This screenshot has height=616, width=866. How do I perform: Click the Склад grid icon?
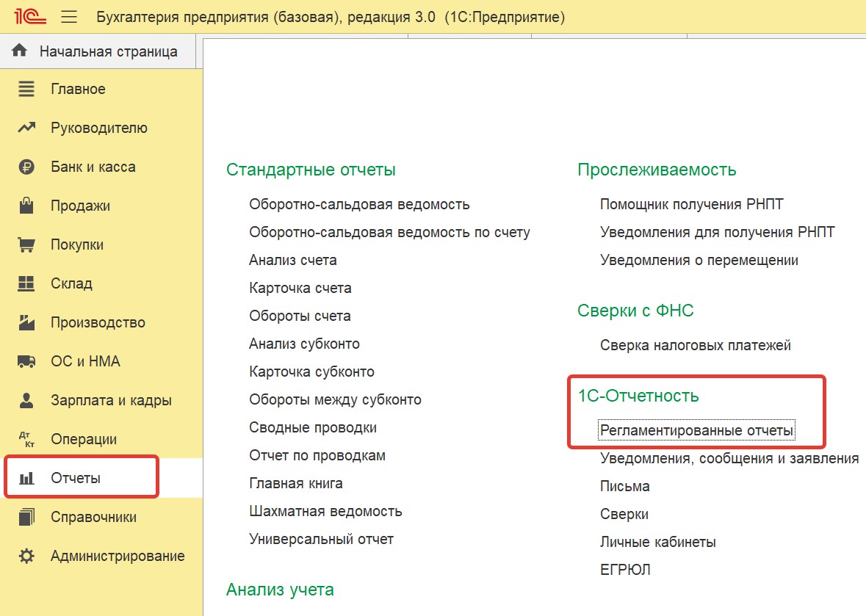pos(26,283)
